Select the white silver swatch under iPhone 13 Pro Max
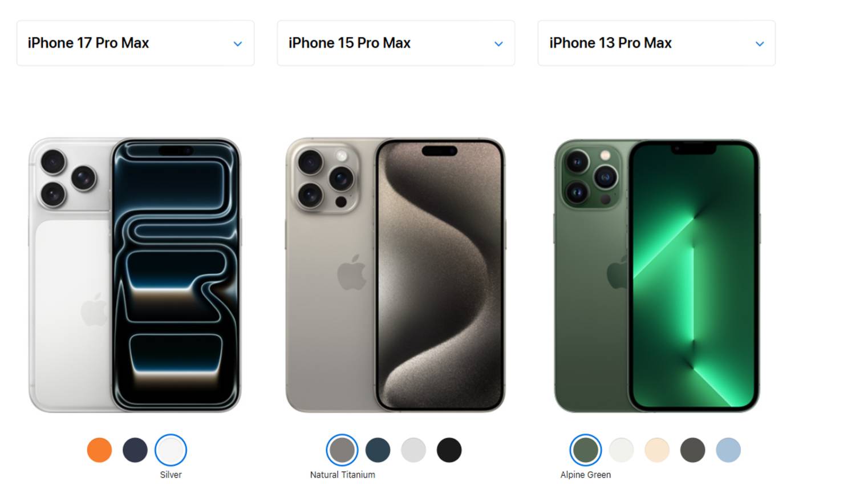The image size is (868, 489). pos(622,450)
